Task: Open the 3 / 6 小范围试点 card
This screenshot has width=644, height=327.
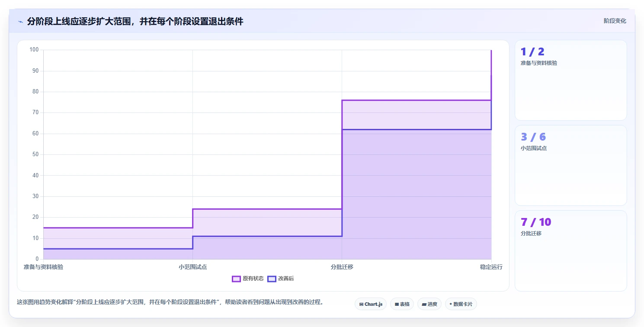Action: [570, 165]
